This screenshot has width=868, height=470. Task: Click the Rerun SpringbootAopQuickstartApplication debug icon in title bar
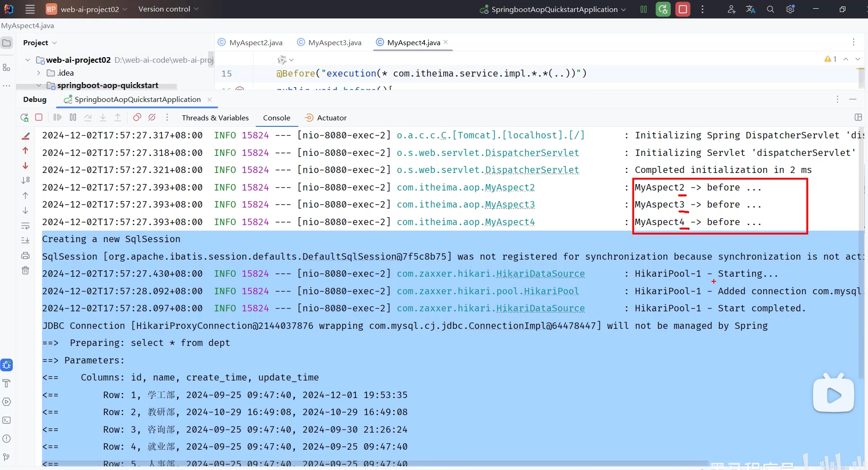(663, 9)
